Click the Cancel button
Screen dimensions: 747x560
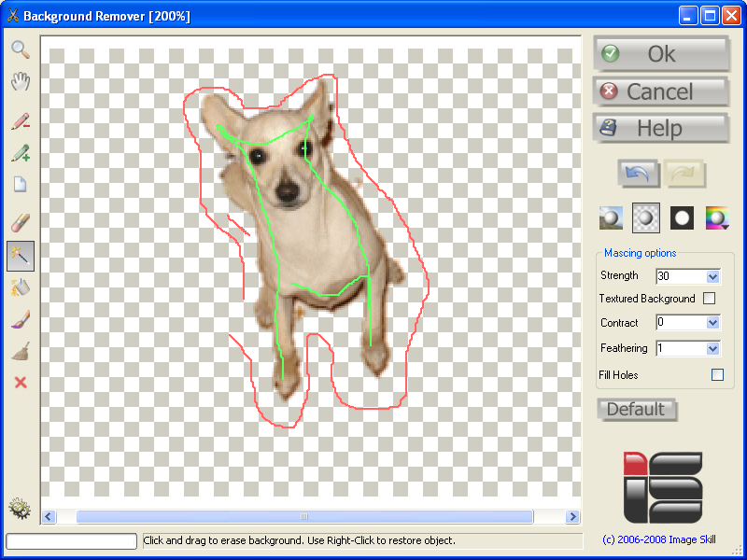661,91
